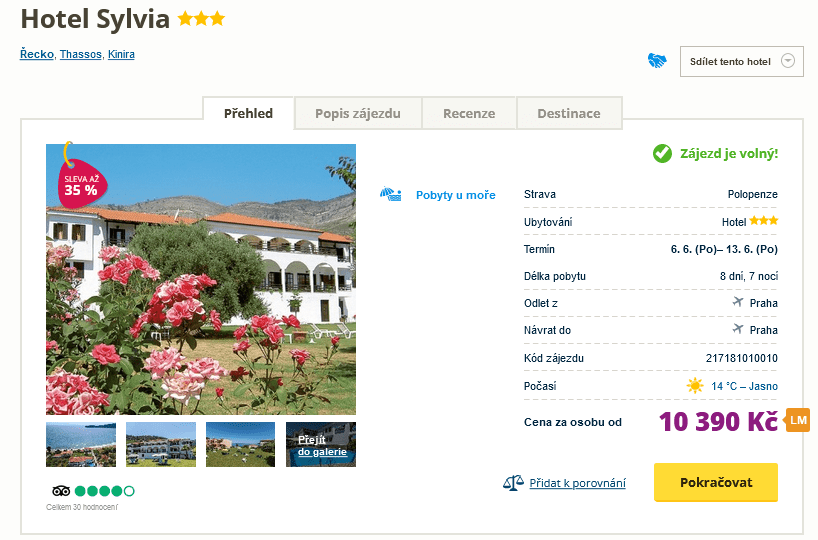Open the Sdílet tento hotel share menu
Image resolution: width=818 pixels, height=540 pixels.
tap(731, 61)
